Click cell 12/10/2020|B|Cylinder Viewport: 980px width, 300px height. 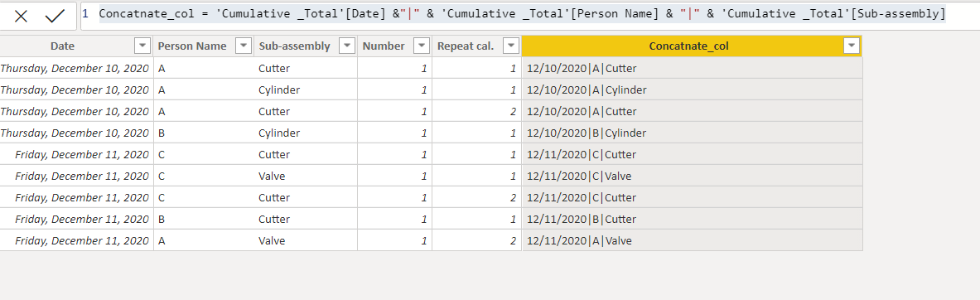click(x=692, y=133)
